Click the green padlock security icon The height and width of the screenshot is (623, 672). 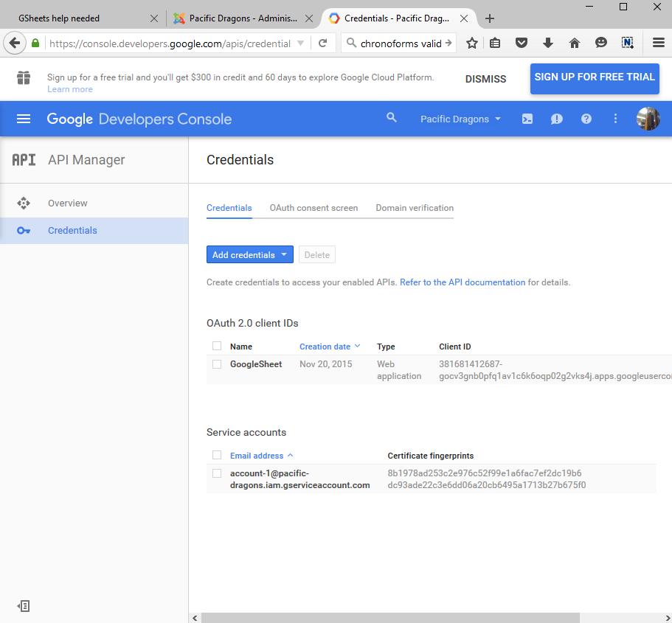pyautogui.click(x=35, y=43)
